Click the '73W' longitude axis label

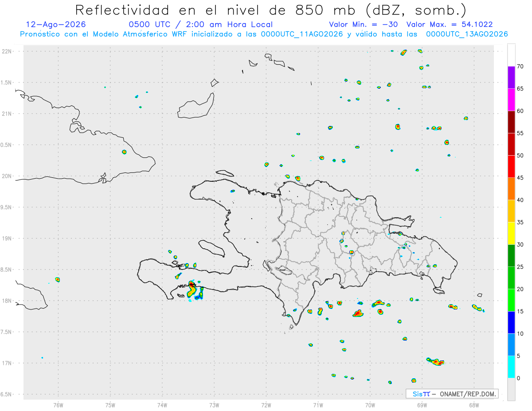point(214,405)
